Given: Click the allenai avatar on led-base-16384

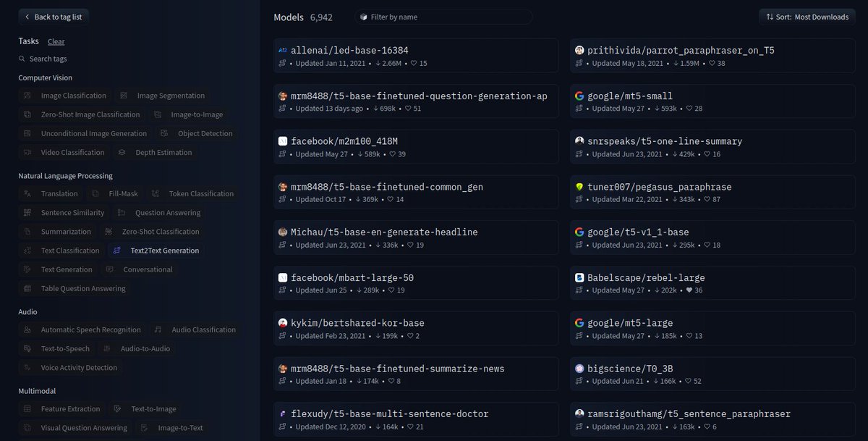Looking at the screenshot, I should point(283,51).
